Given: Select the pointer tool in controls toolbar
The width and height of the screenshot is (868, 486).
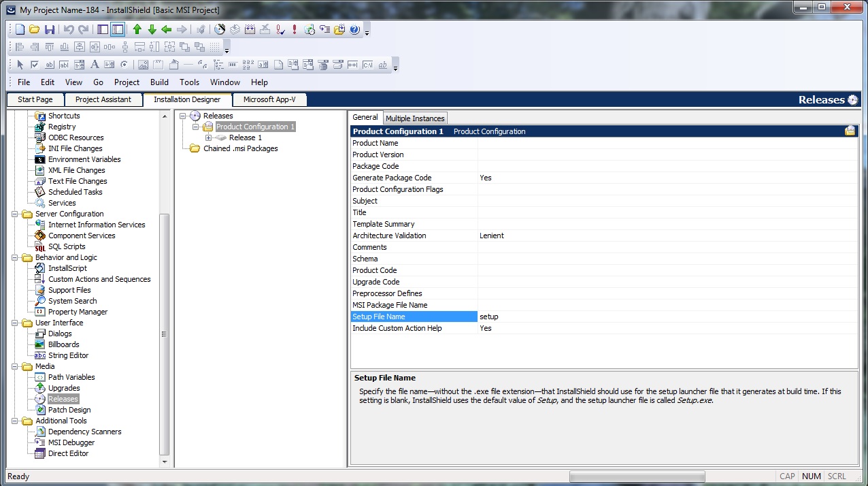Looking at the screenshot, I should tap(20, 65).
